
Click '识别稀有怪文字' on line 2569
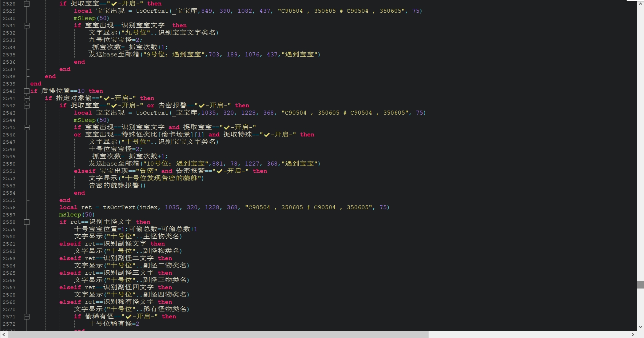128,302
